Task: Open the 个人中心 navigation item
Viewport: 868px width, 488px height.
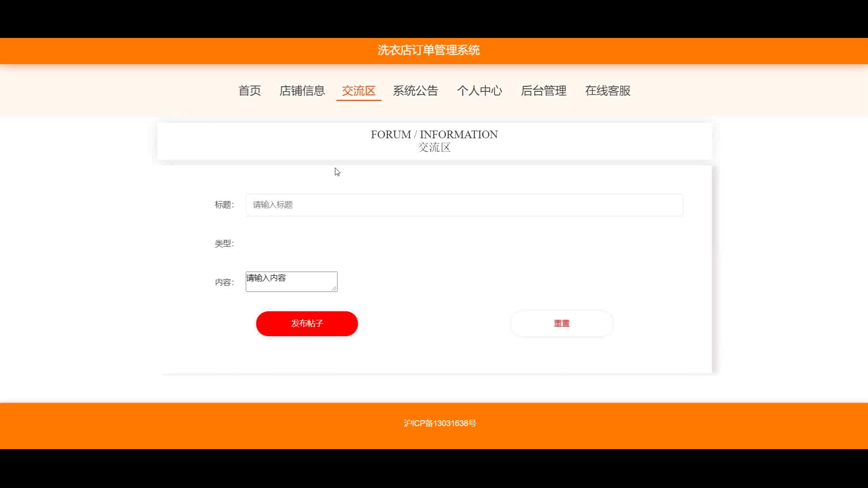Action: (480, 91)
